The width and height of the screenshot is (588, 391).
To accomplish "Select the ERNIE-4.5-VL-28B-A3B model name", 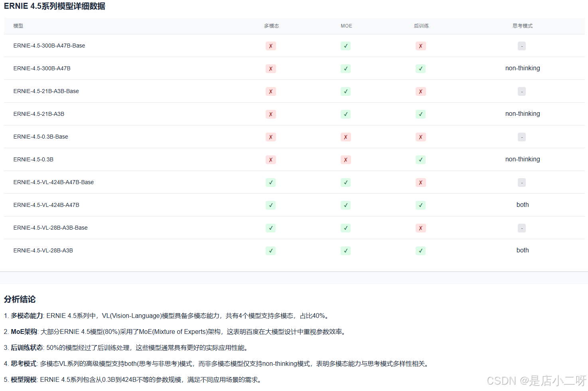I will tap(43, 250).
